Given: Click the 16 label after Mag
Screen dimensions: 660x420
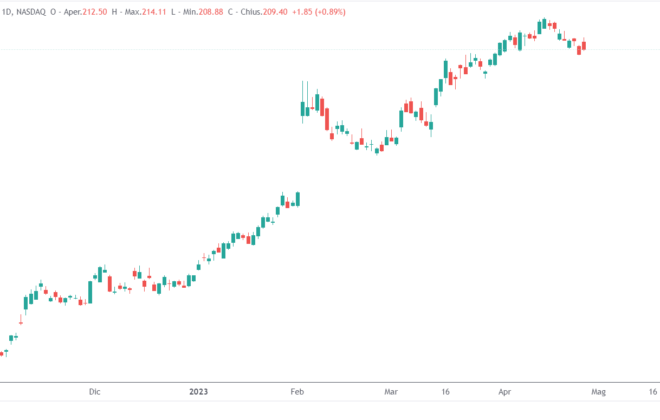Looking at the screenshot, I should (653, 393).
